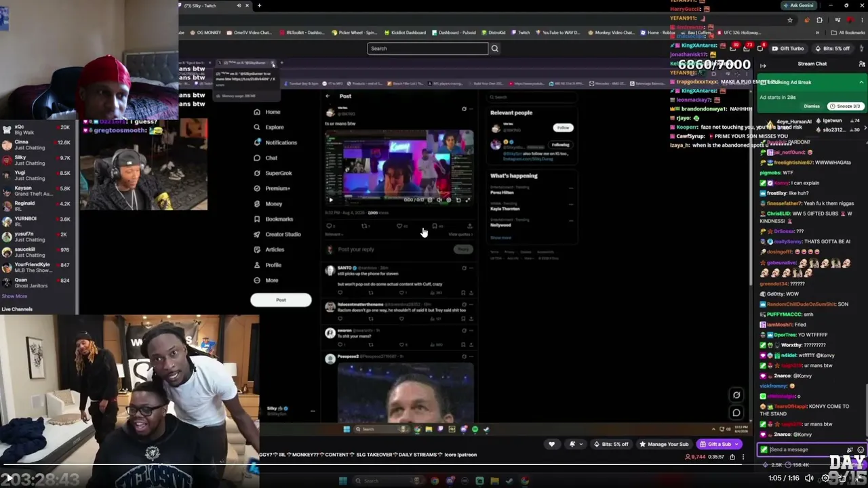
Task: Open Articles in the X sidebar
Action: (269, 249)
